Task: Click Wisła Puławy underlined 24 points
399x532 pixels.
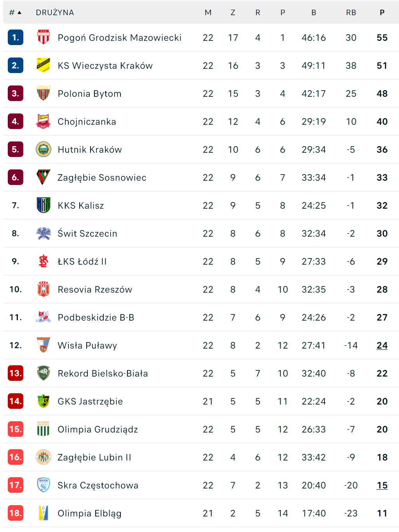Action: click(x=382, y=345)
